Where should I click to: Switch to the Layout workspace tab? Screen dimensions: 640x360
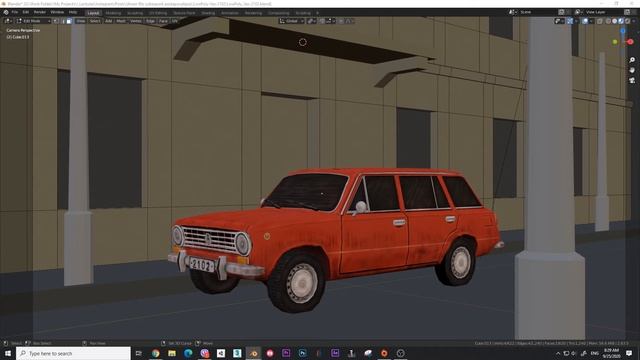[93, 13]
